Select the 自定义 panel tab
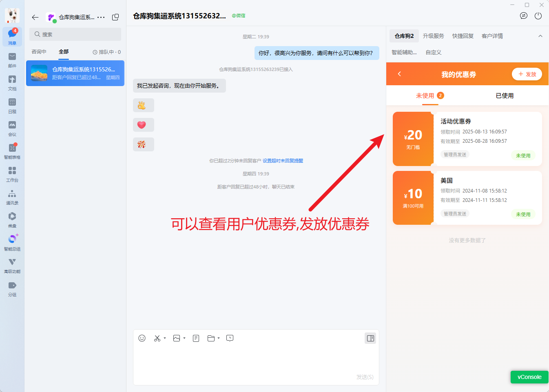The height and width of the screenshot is (392, 549). [434, 52]
